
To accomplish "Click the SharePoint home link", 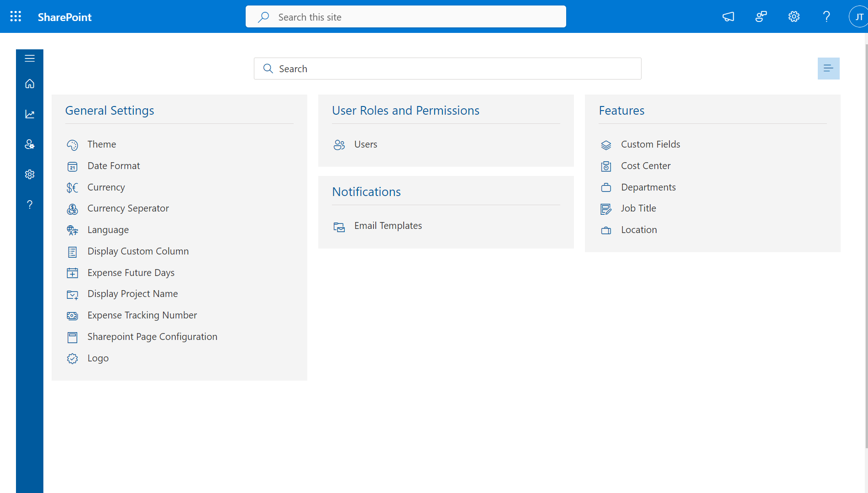I will (x=64, y=17).
